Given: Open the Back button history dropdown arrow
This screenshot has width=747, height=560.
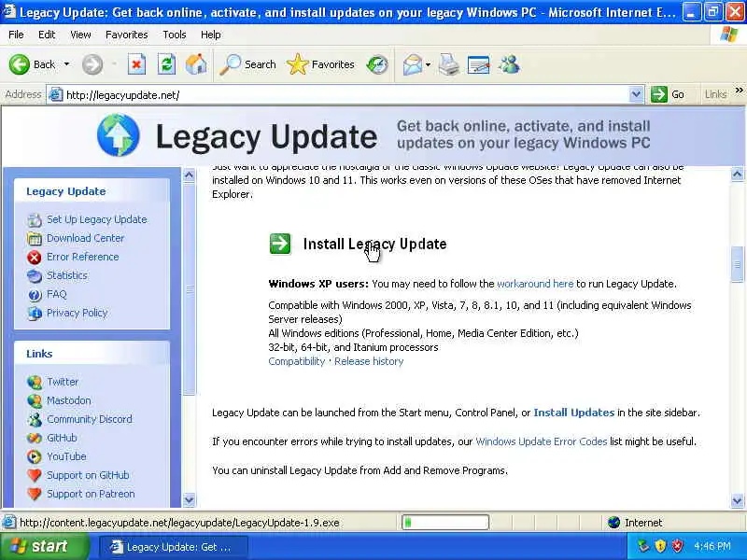Looking at the screenshot, I should click(66, 64).
